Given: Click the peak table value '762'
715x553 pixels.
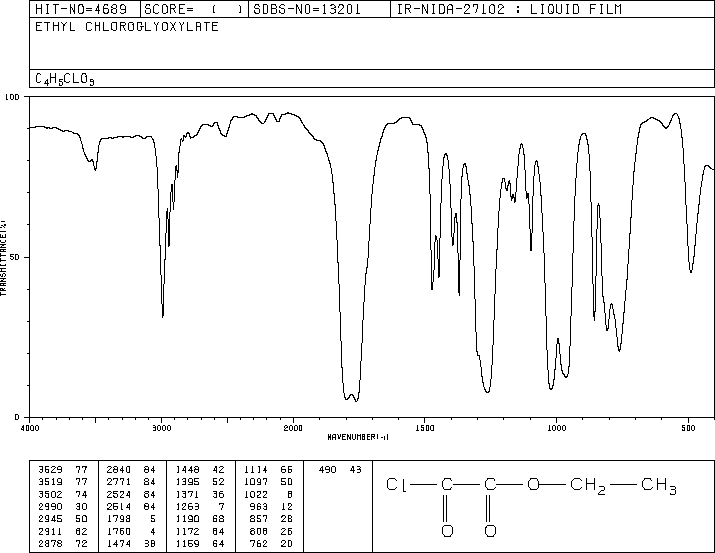Looking at the screenshot, I should pyautogui.click(x=258, y=544).
